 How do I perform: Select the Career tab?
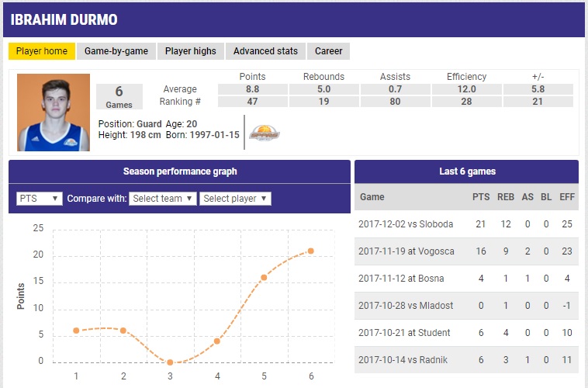click(x=329, y=51)
